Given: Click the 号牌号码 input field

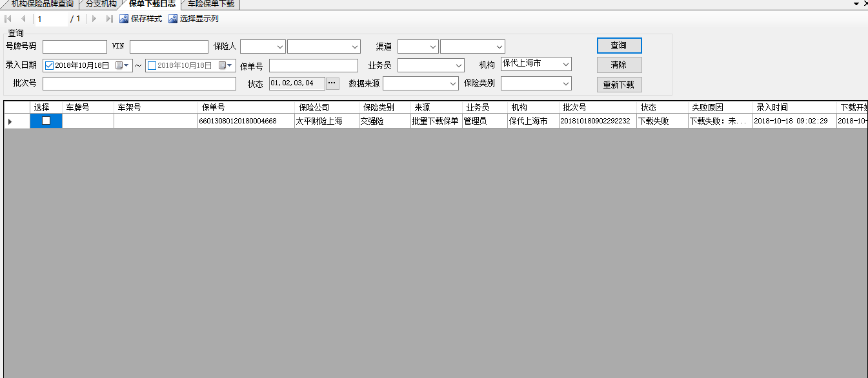Looking at the screenshot, I should point(75,47).
